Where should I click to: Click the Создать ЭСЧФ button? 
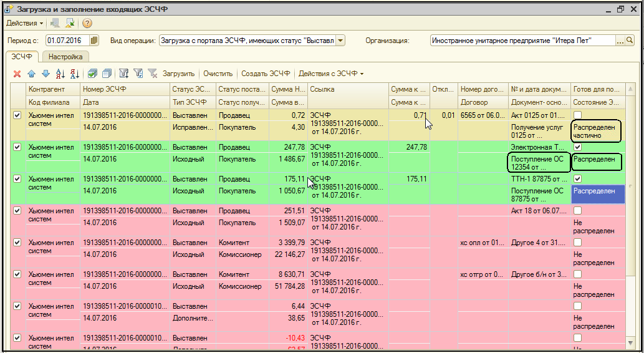point(266,74)
